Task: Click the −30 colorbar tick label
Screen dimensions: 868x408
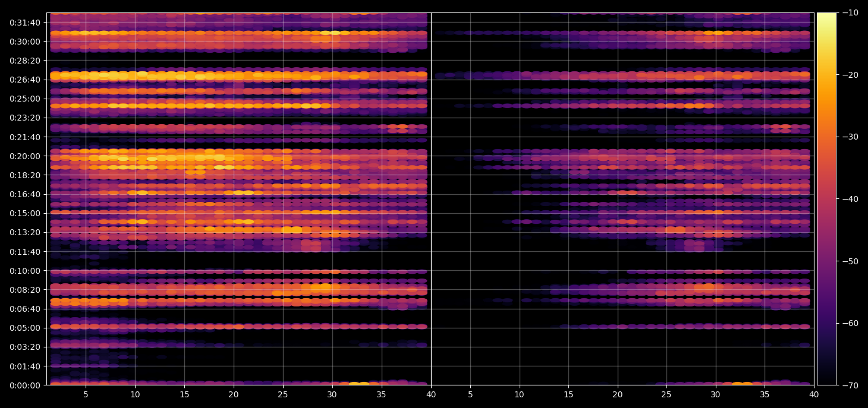Action: click(849, 137)
